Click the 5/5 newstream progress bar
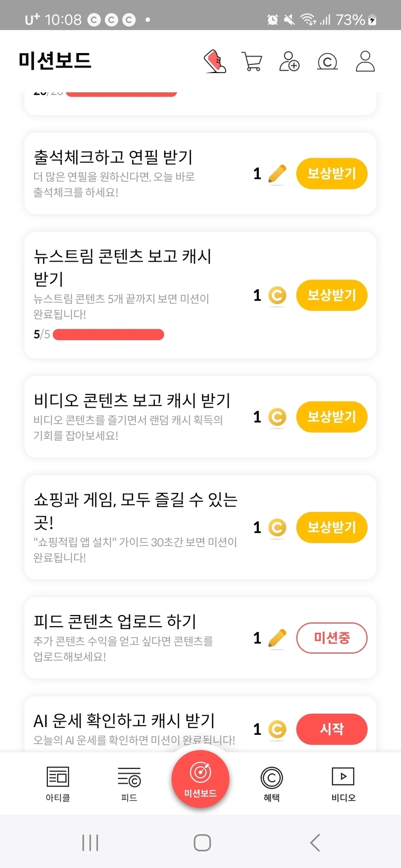The width and height of the screenshot is (401, 868). click(108, 335)
